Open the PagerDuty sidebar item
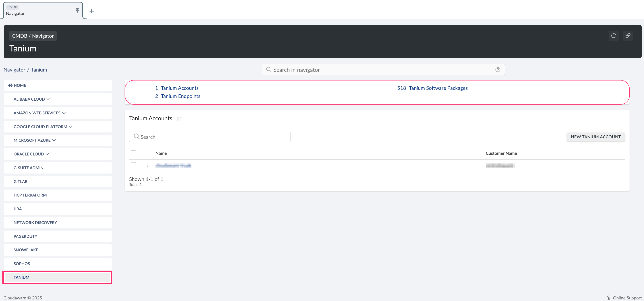This screenshot has height=301, width=644. coord(25,236)
